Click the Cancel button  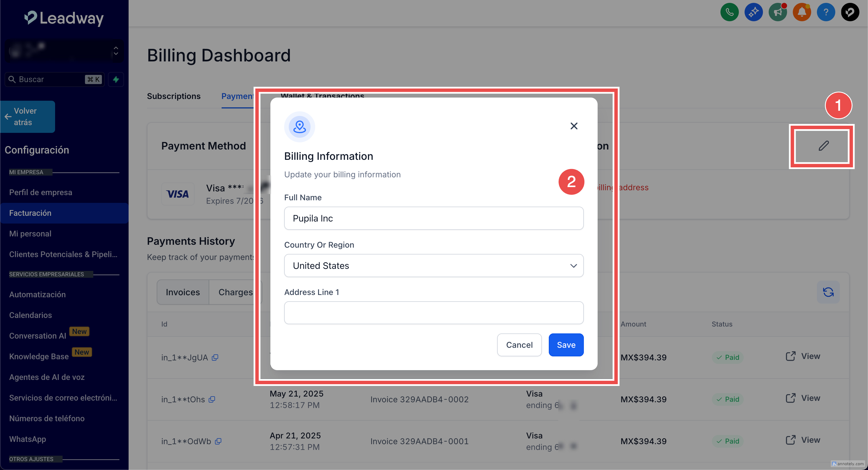(519, 345)
